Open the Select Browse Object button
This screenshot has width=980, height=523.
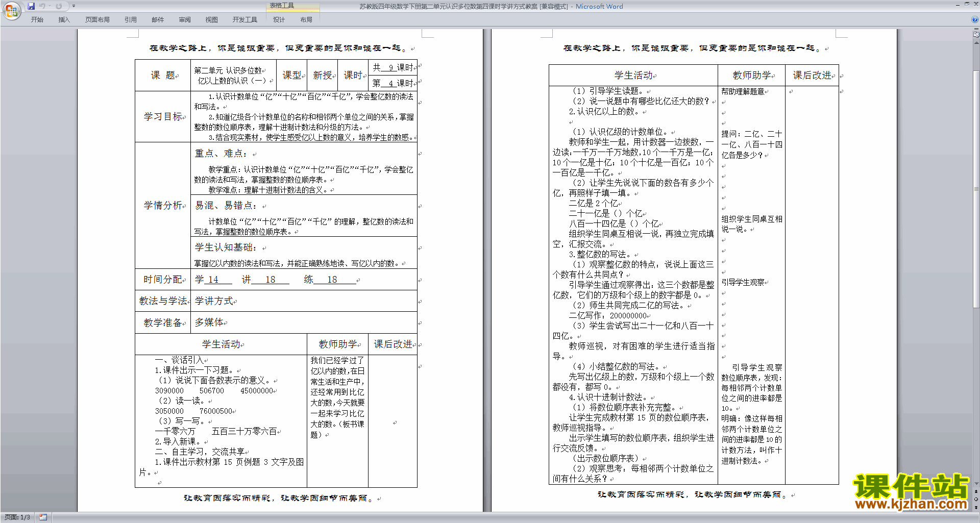click(x=976, y=500)
